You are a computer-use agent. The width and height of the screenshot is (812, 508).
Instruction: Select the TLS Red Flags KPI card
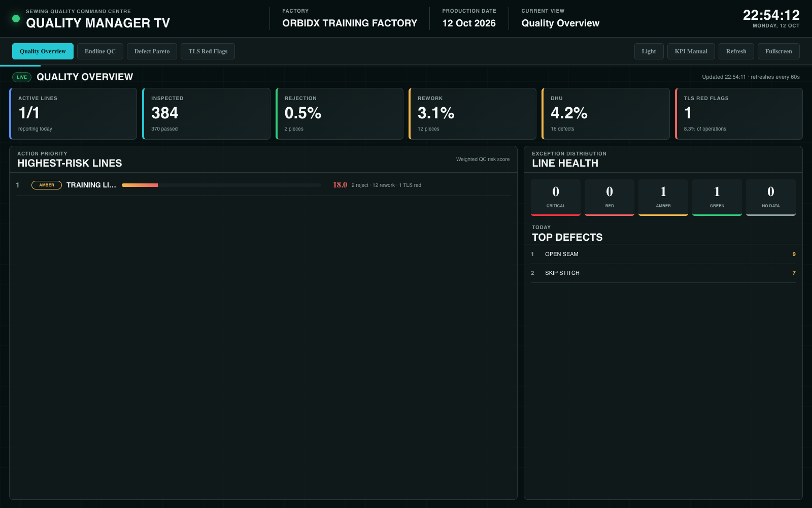coord(738,114)
